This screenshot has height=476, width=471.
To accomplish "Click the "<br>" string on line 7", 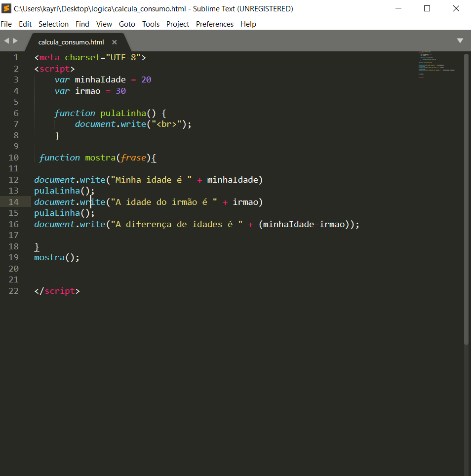I will [x=166, y=124].
